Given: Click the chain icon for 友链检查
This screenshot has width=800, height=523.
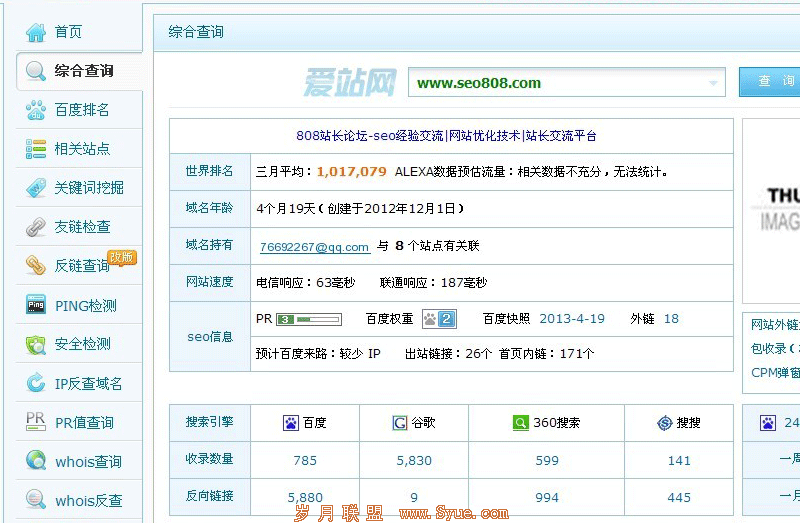Looking at the screenshot, I should pos(36,227).
